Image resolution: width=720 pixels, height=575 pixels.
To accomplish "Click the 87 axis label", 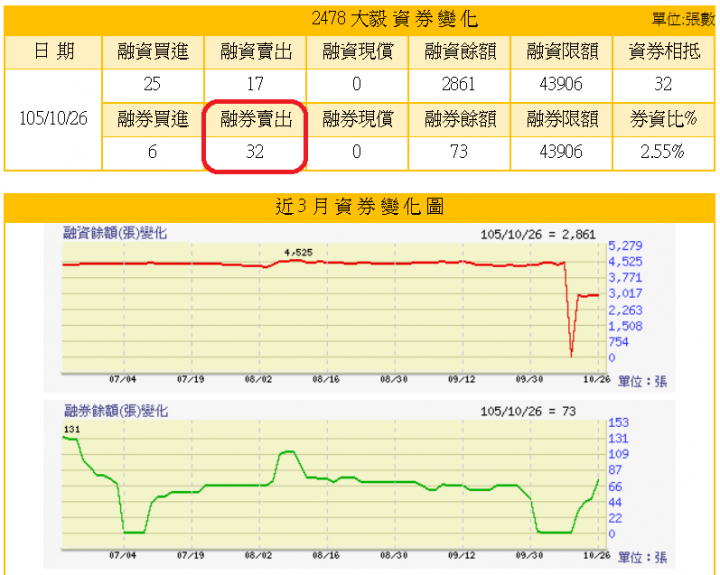I will tap(615, 470).
